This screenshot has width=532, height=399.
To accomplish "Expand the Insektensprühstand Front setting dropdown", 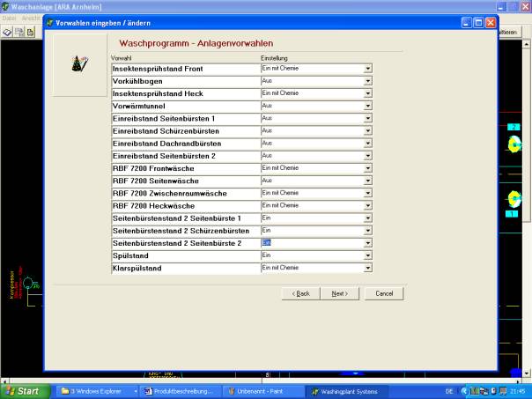I will point(368,68).
